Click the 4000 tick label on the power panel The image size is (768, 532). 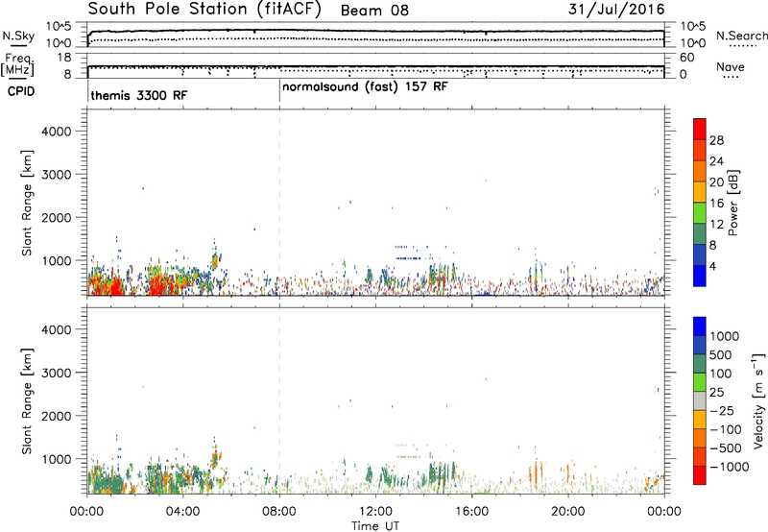click(x=57, y=132)
